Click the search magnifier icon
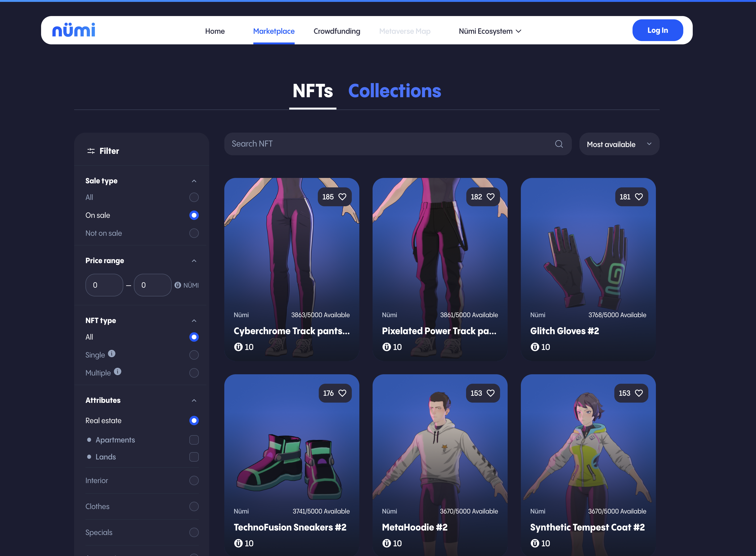Image resolution: width=756 pixels, height=556 pixels. click(x=559, y=144)
